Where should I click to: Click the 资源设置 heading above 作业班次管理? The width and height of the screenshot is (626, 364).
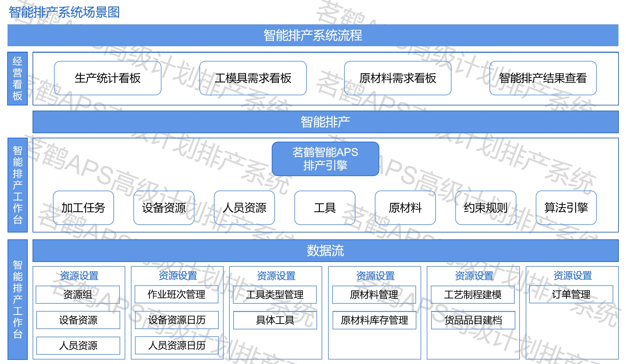coord(178,276)
